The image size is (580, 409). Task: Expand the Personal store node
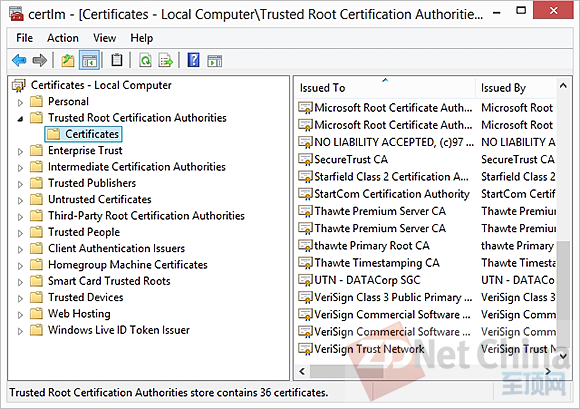click(x=20, y=102)
